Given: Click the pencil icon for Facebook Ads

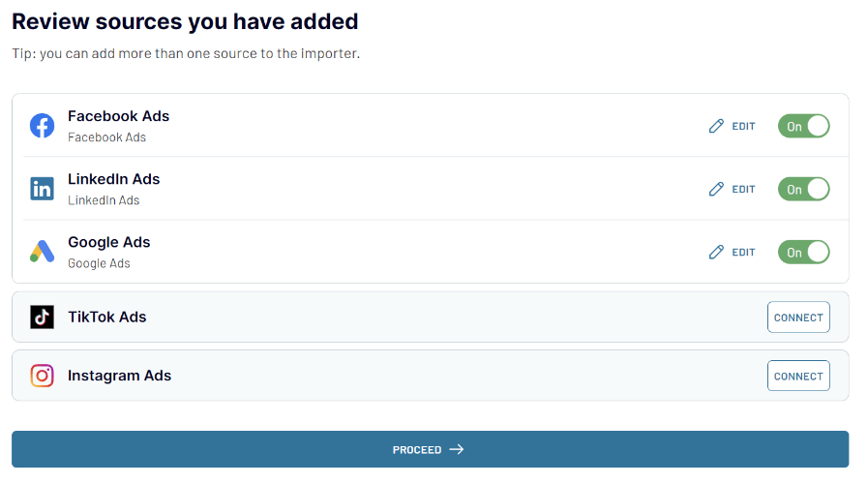Looking at the screenshot, I should pos(716,126).
